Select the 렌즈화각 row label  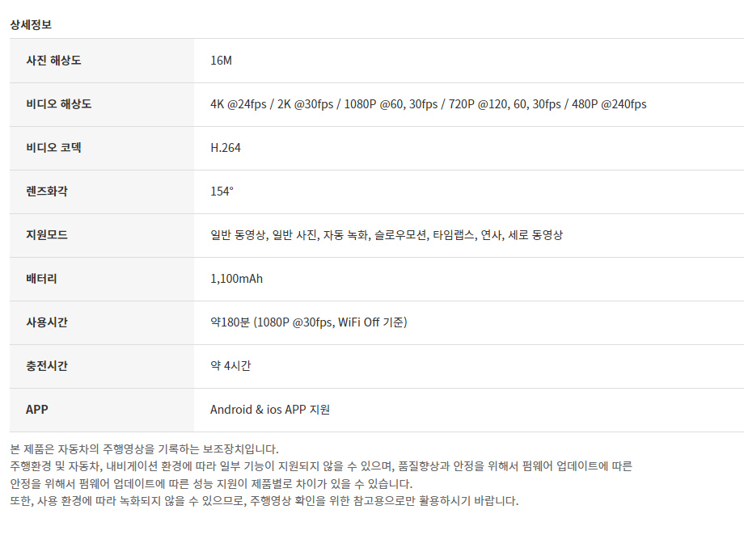47,191
